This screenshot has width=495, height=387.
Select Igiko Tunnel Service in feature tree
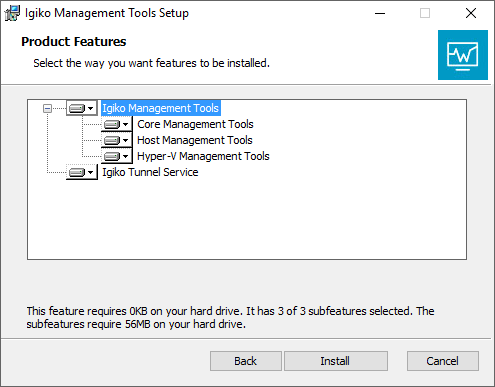pos(150,172)
